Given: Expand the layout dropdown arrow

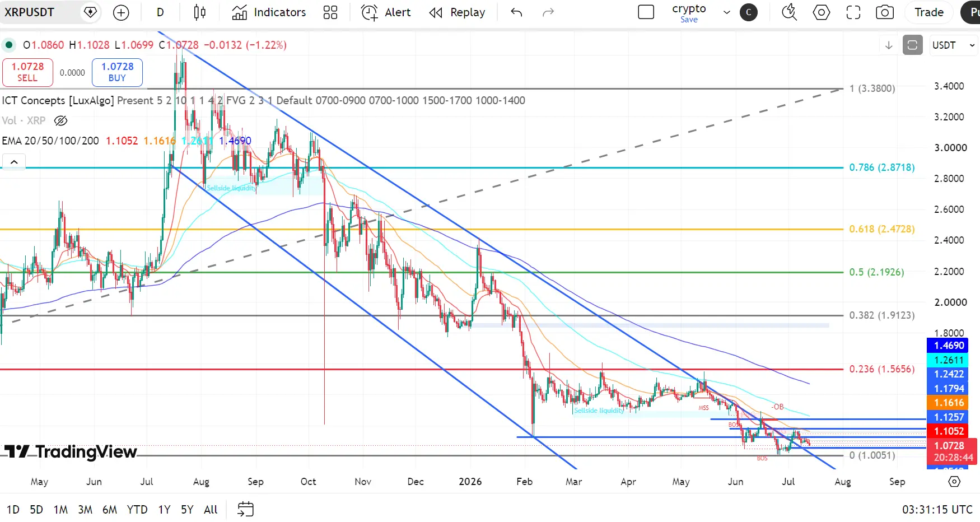Looking at the screenshot, I should click(727, 12).
